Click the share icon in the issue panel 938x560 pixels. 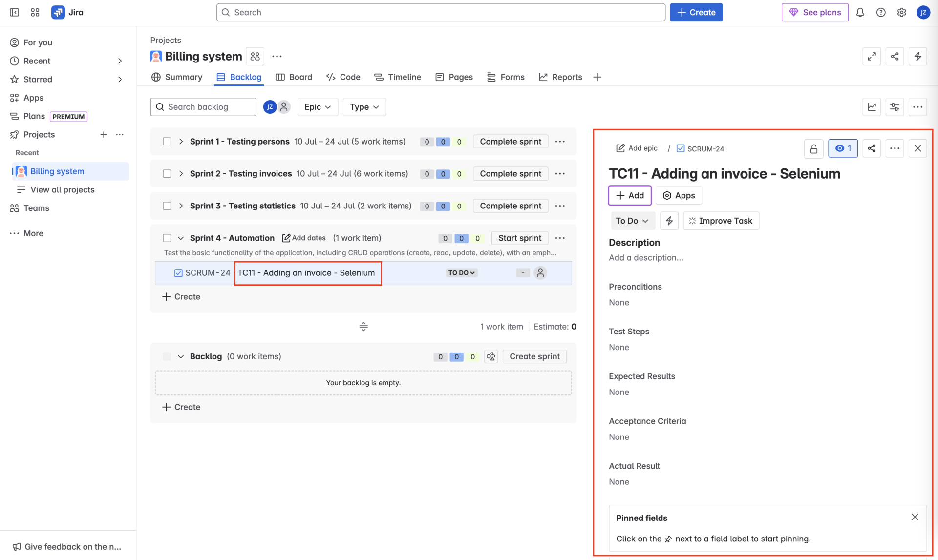872,148
